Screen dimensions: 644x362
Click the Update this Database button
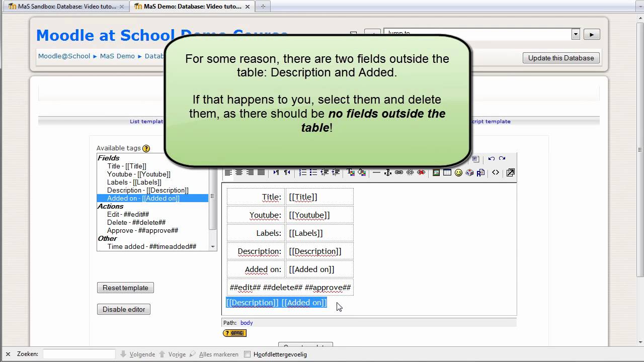click(561, 58)
